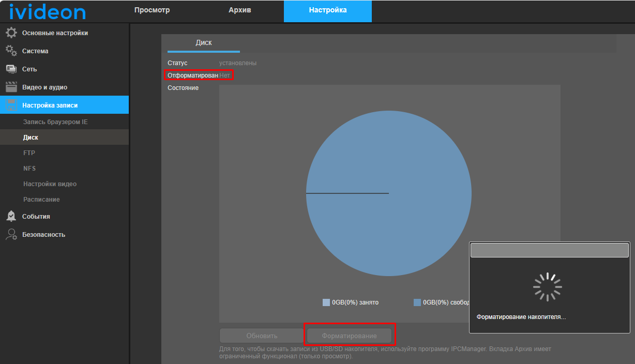Open the Сеть menu section

[65, 69]
